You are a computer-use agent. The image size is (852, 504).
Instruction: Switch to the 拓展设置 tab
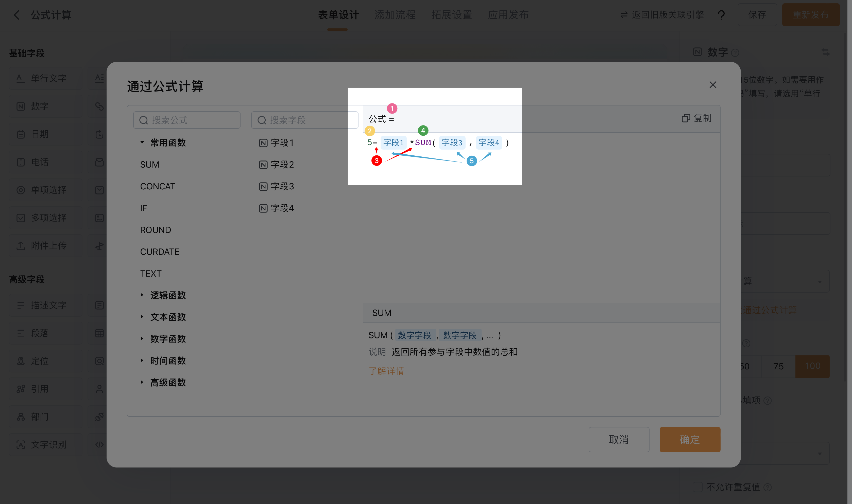[452, 15]
